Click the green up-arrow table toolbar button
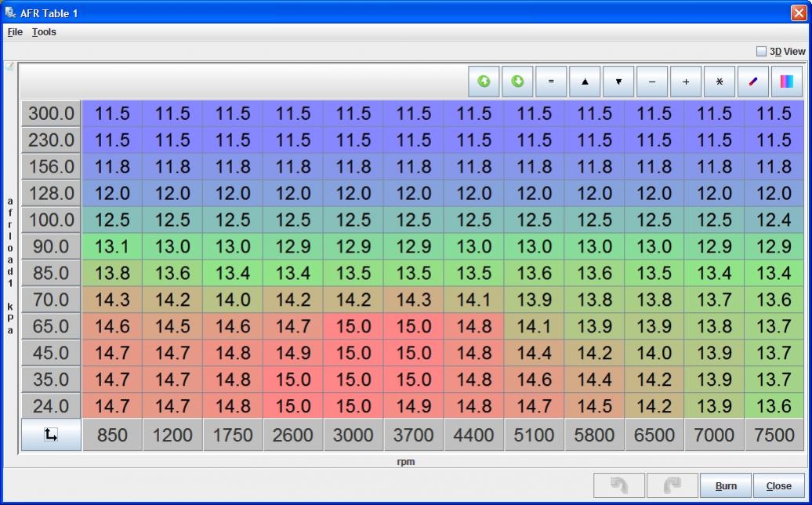 [484, 82]
